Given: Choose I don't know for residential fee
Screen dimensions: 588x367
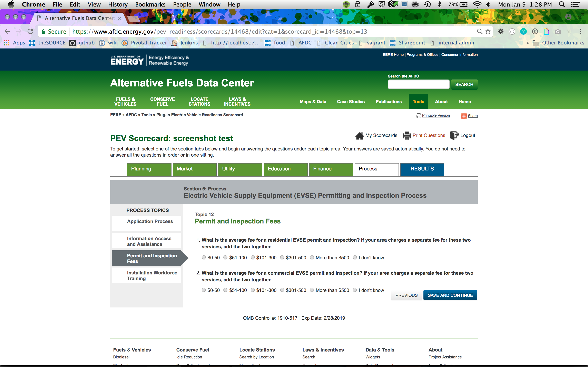Looking at the screenshot, I should 355,258.
